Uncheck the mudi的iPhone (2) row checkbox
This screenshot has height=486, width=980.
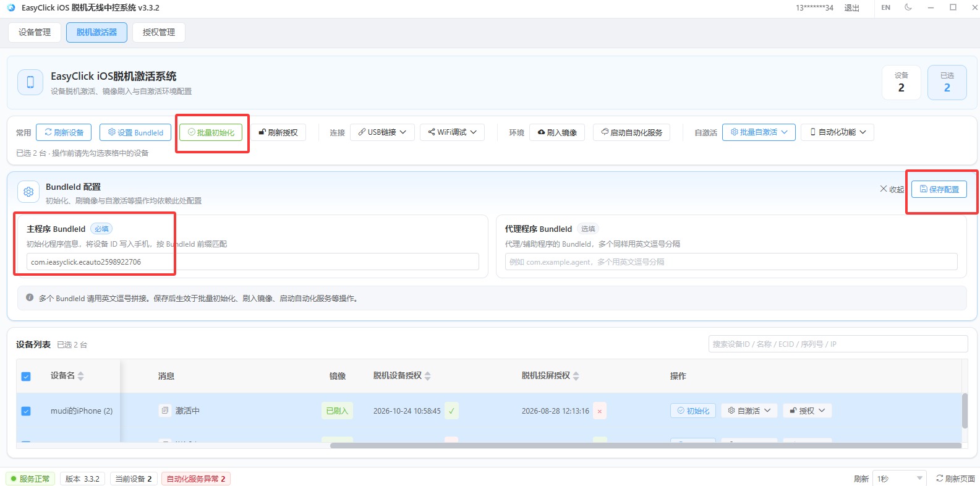26,411
